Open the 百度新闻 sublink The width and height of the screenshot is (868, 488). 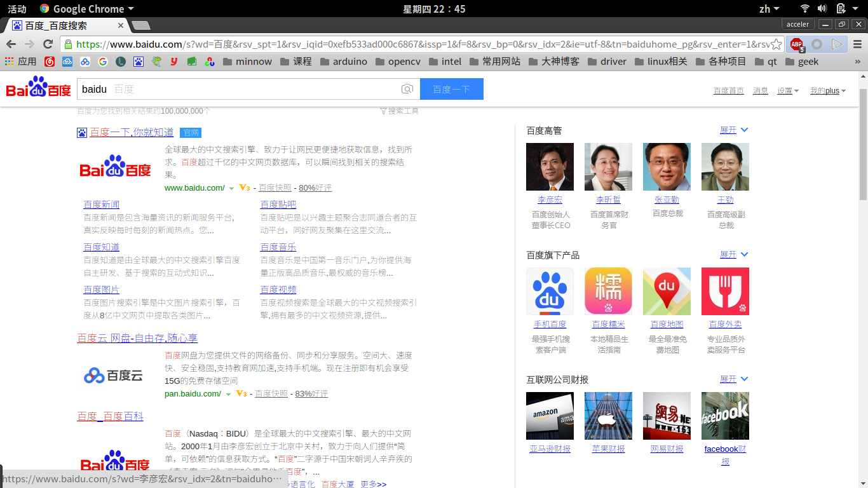[x=102, y=205]
